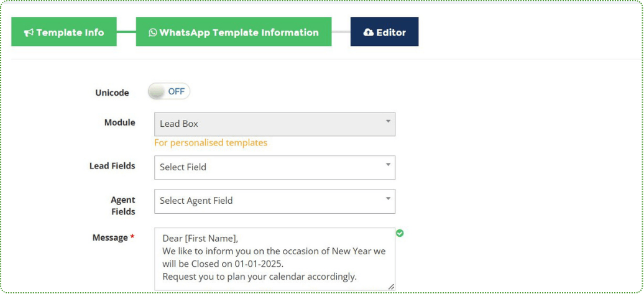This screenshot has height=294, width=644.
Task: Go to Template Info step
Action: [x=64, y=32]
